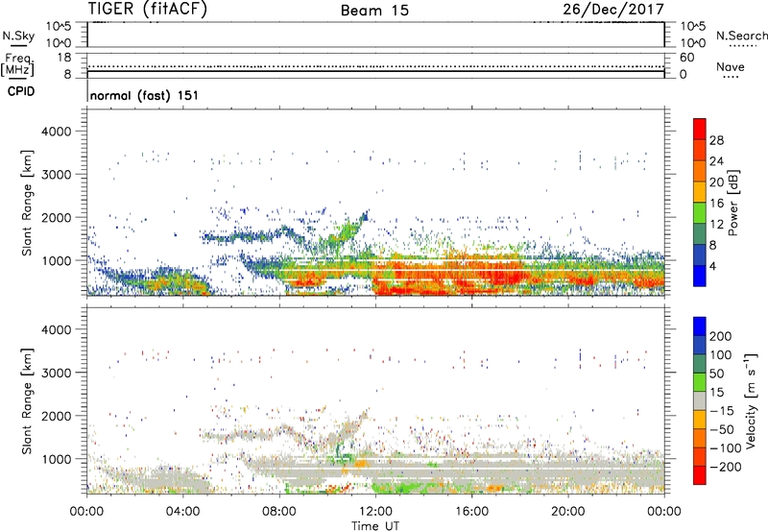Click the Power [dB] colorbar title
The width and height of the screenshot is (768, 532).
733,203
